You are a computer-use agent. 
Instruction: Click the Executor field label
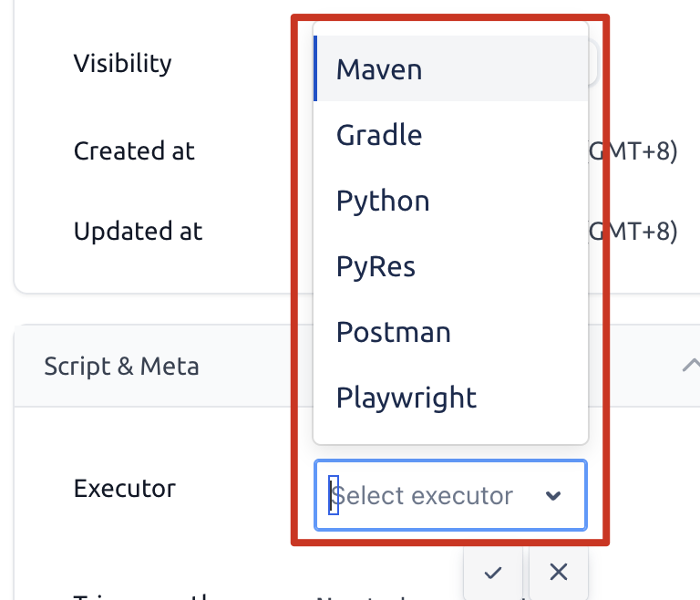(x=124, y=488)
